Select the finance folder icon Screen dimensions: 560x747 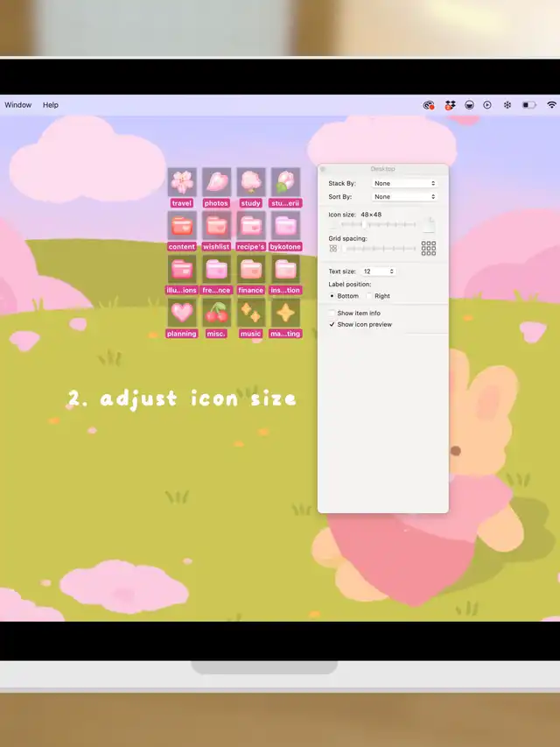pyautogui.click(x=251, y=270)
